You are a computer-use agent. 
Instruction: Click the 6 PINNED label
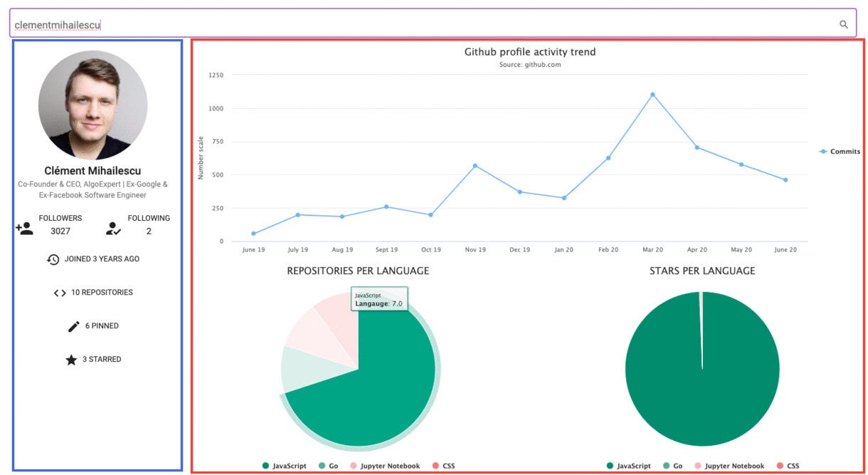point(101,325)
